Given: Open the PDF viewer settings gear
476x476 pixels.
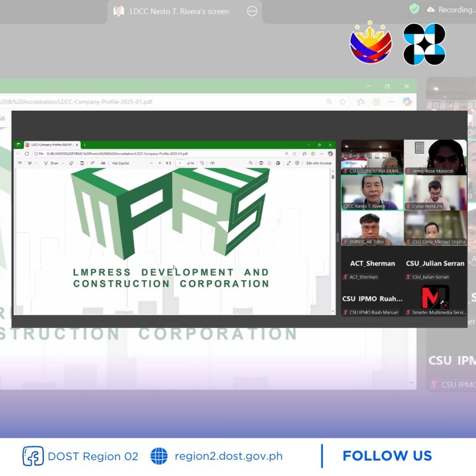Looking at the screenshot, I should pyautogui.click(x=297, y=163).
